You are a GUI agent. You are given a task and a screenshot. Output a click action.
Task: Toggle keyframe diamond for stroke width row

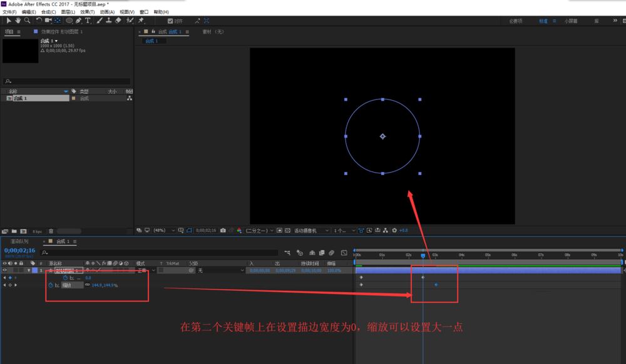(x=10, y=278)
